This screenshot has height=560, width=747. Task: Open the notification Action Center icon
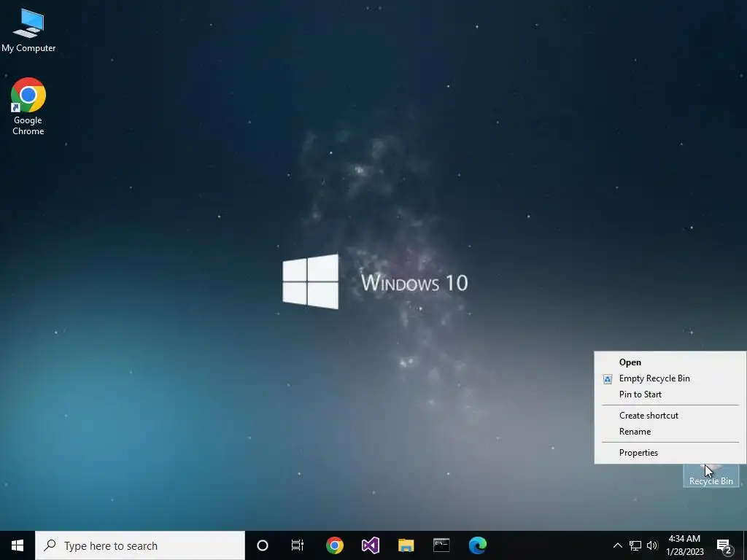pyautogui.click(x=724, y=545)
